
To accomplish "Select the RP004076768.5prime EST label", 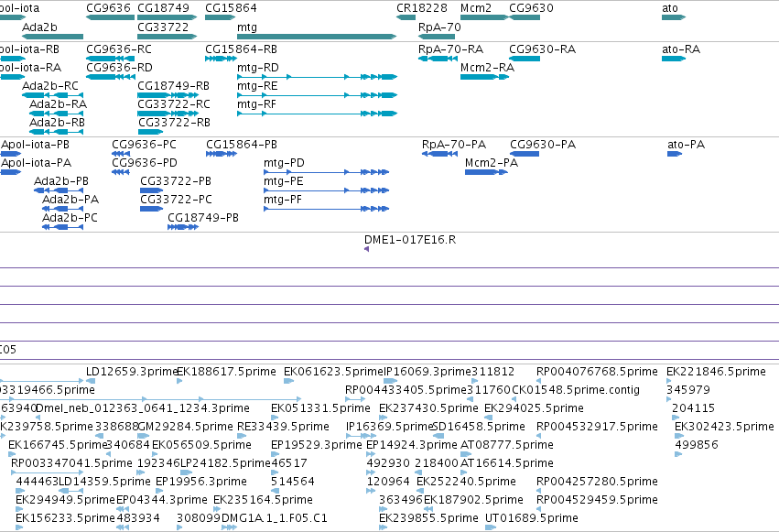I will point(597,372).
